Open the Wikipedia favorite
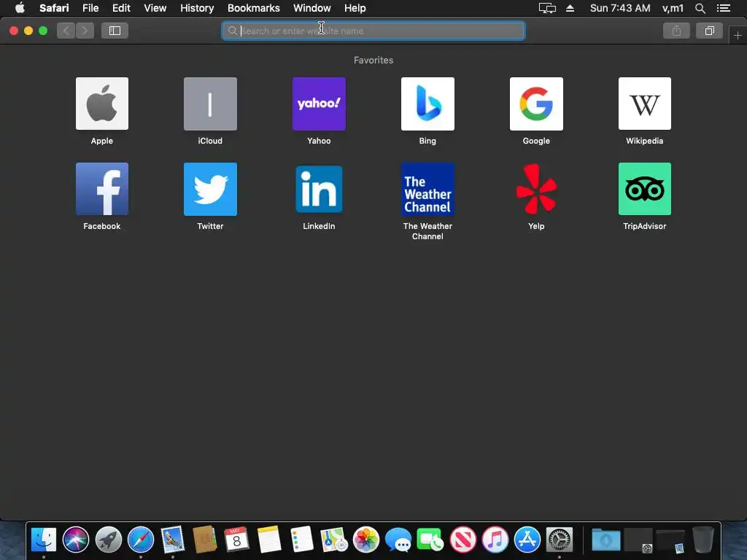The image size is (747, 560). (x=645, y=104)
